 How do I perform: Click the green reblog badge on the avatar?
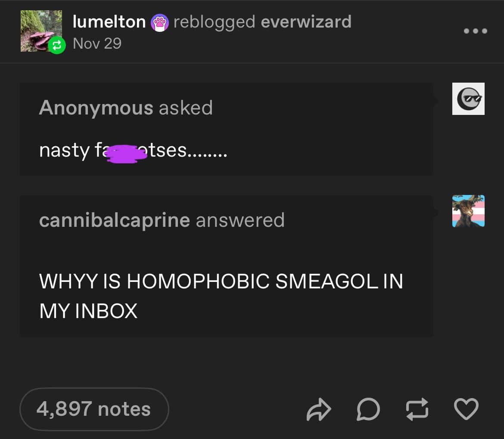point(57,45)
